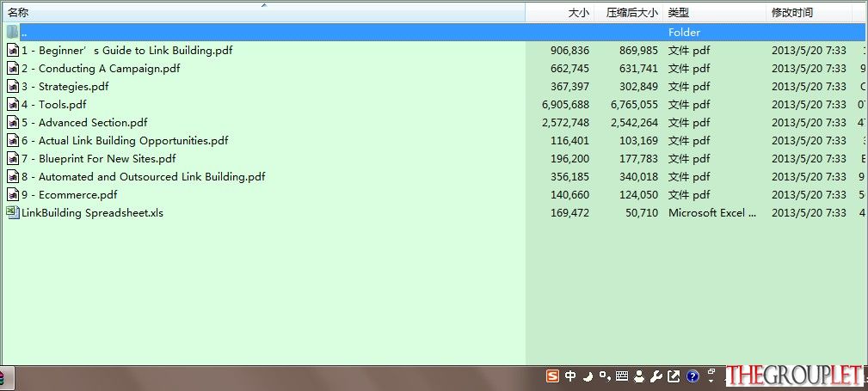Sort by the 大小 column header

click(559, 13)
